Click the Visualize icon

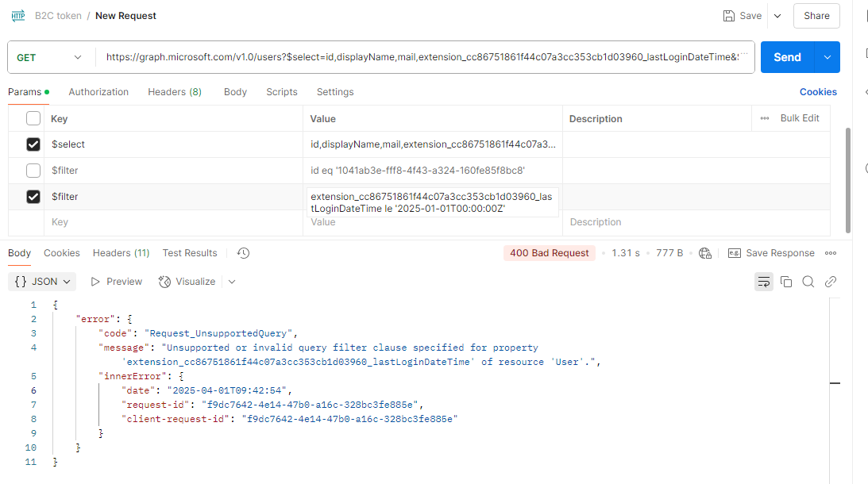tap(164, 282)
